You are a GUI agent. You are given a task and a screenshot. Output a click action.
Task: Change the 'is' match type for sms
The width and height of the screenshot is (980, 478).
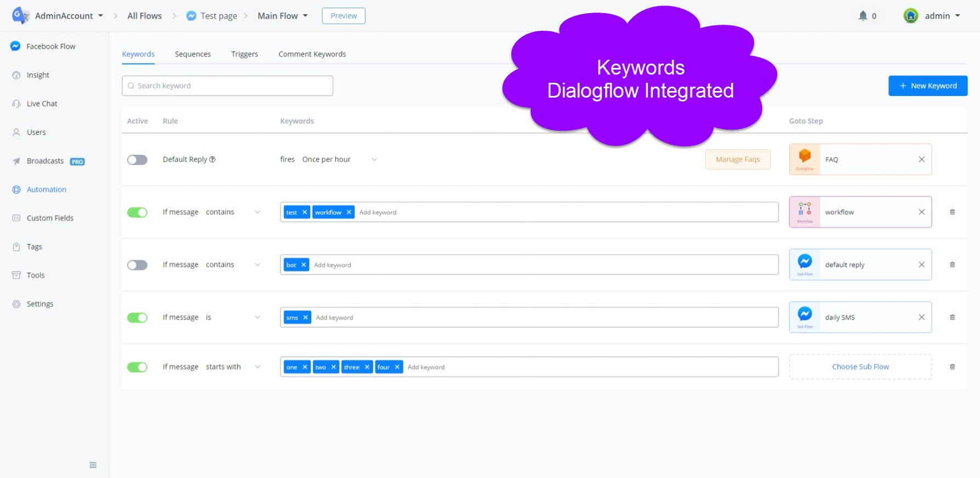(233, 317)
